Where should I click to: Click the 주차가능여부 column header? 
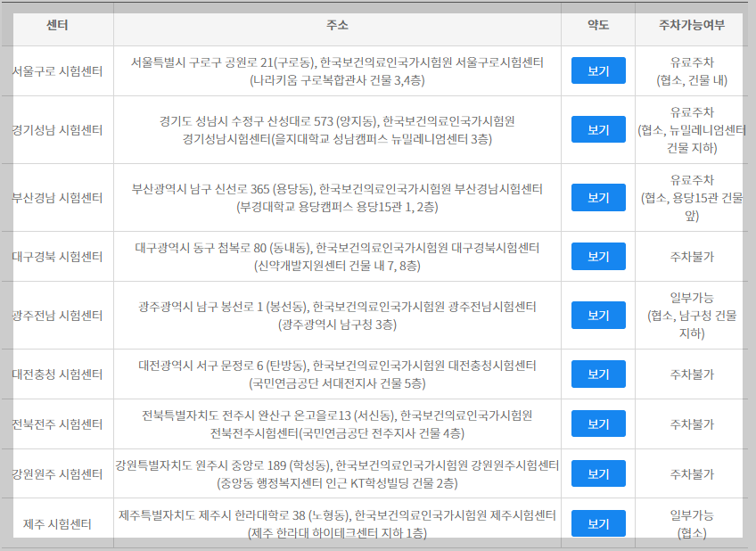(692, 25)
